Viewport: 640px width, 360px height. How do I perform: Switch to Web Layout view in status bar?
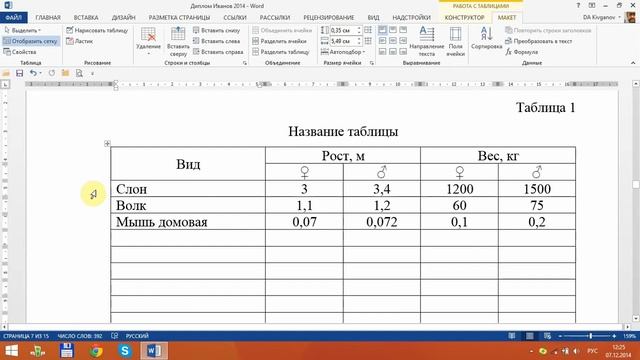pyautogui.click(x=547, y=336)
